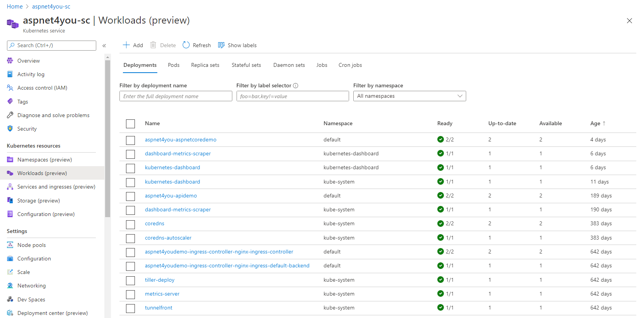Click the Kubernetes service logo icon

coord(13,24)
